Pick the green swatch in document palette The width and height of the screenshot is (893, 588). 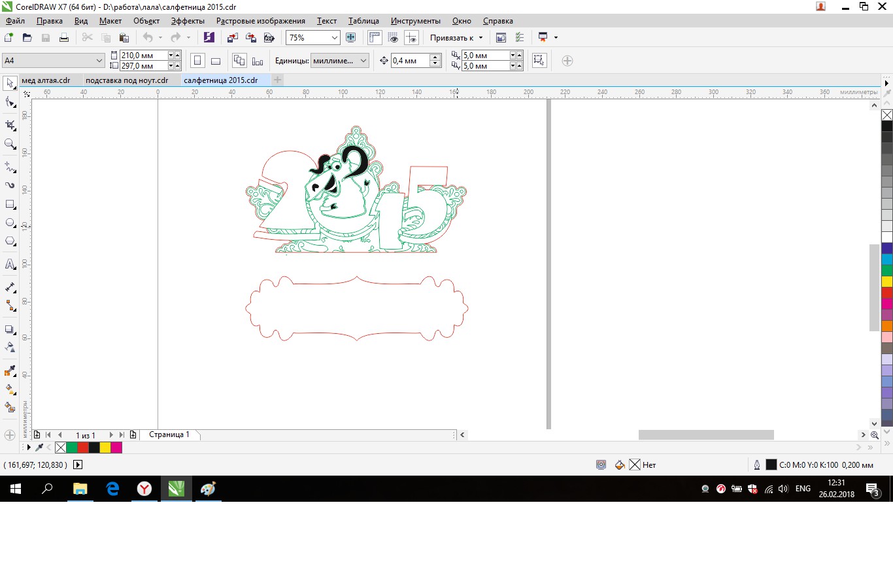point(72,448)
